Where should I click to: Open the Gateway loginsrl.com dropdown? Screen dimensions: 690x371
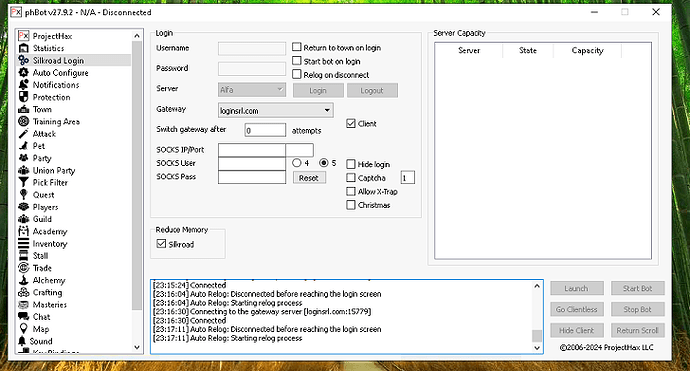(x=275, y=110)
